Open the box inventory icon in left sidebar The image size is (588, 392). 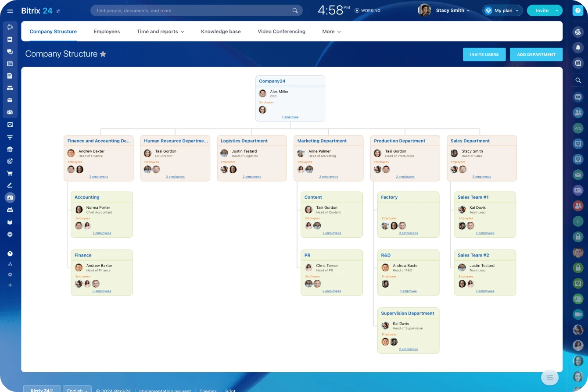coord(10,222)
